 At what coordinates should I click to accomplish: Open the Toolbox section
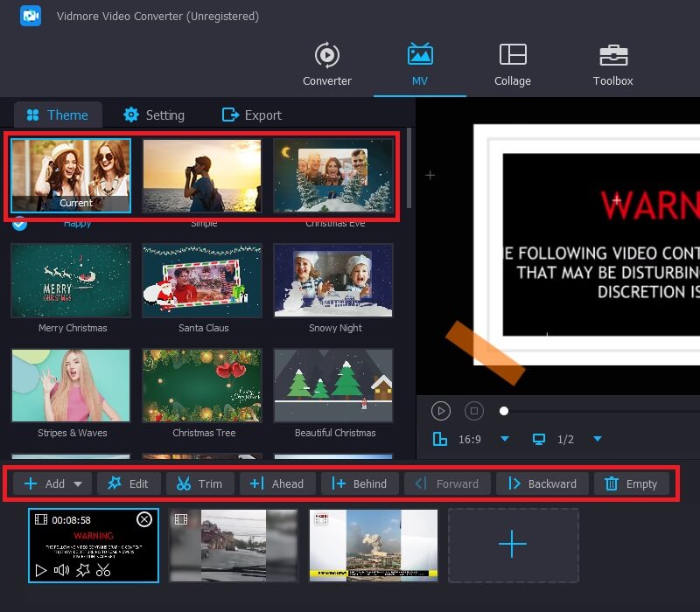612,65
